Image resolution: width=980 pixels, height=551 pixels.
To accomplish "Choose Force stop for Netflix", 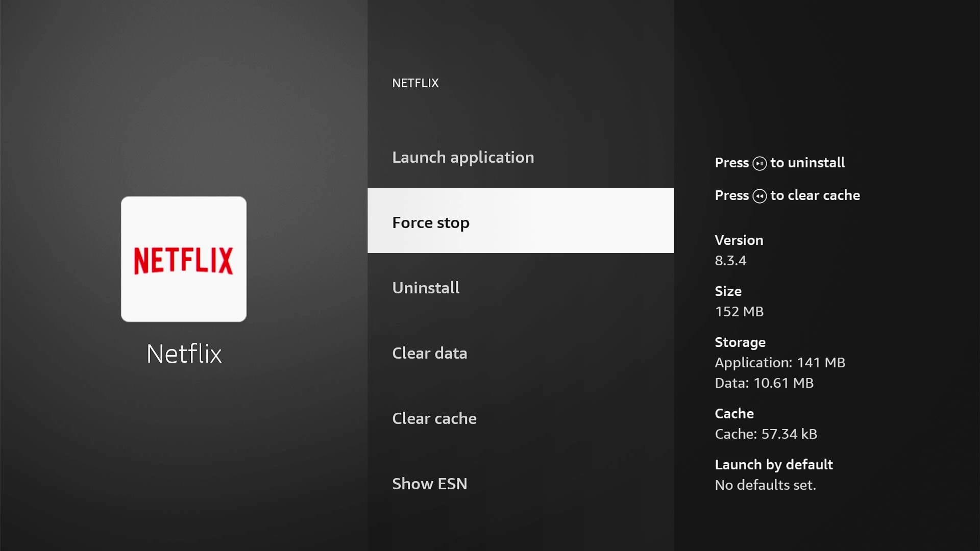I will (520, 220).
